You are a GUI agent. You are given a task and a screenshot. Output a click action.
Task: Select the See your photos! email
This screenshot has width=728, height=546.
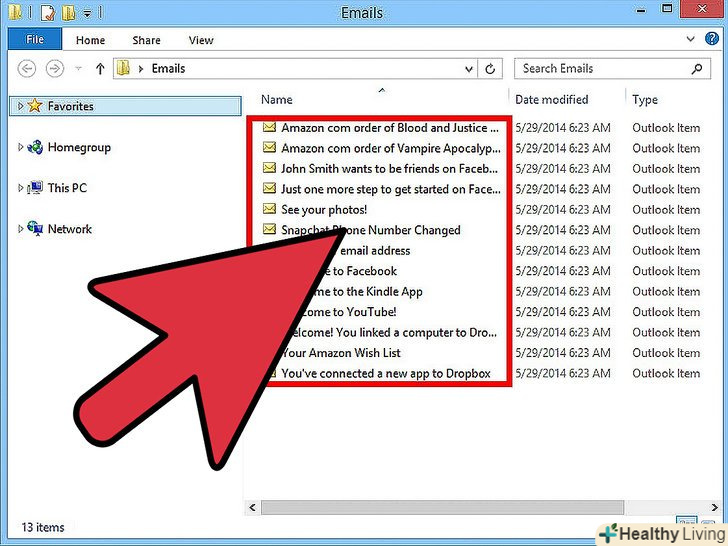tap(324, 210)
